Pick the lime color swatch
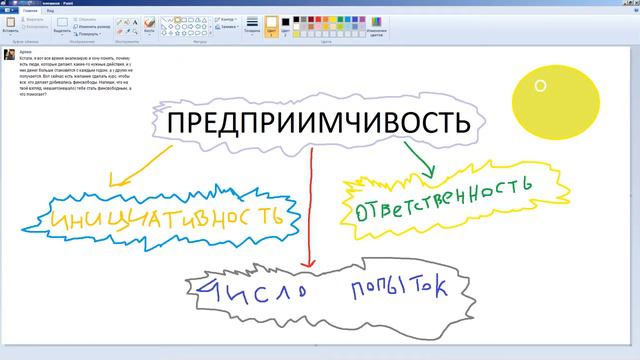The width and height of the screenshot is (640, 360). tap(340, 27)
